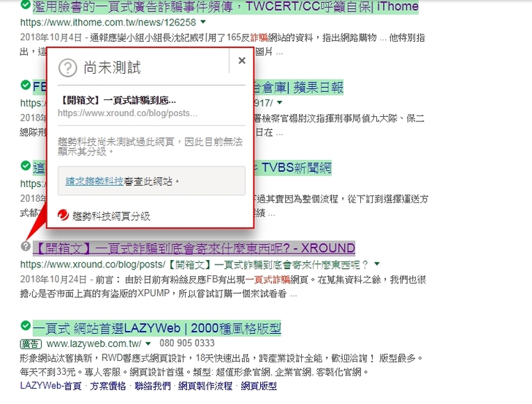This screenshot has height=404, width=532.
Task: Click the green safe checkmark beside the iThome result
Action: coord(26,4)
